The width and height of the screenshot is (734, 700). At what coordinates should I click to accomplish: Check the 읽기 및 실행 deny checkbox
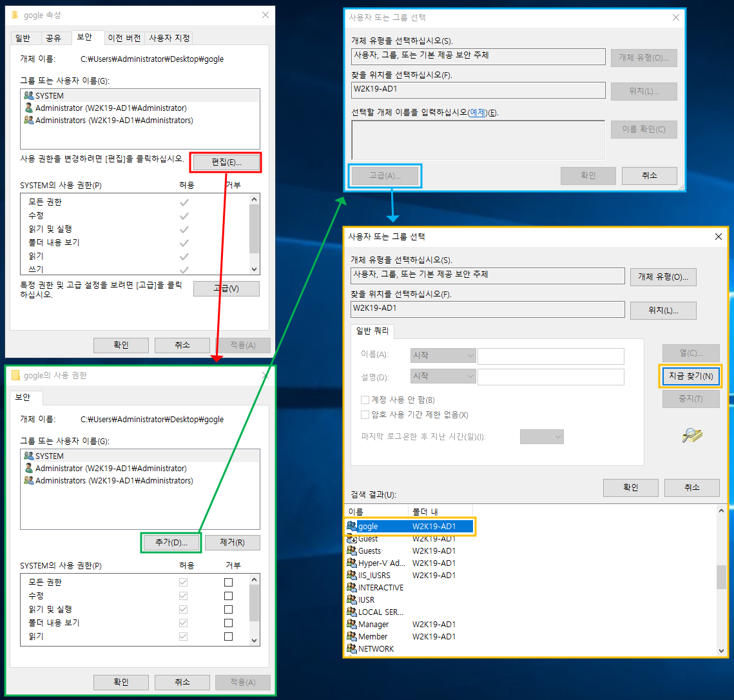click(228, 610)
